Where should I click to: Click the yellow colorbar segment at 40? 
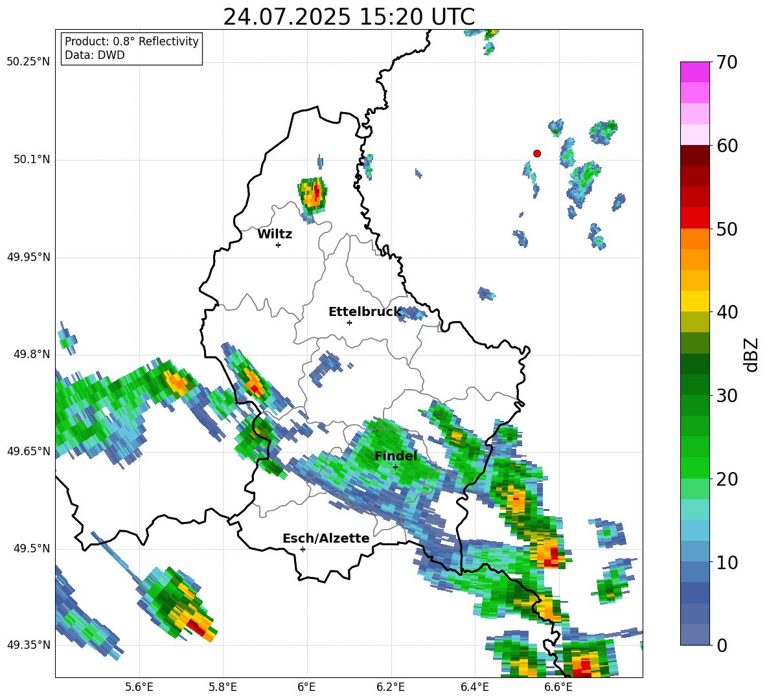694,300
